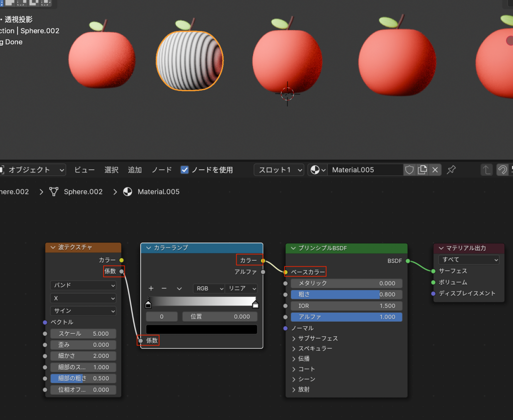
Task: Click the 粗さ slider in Principled BSDF
Action: 346,295
